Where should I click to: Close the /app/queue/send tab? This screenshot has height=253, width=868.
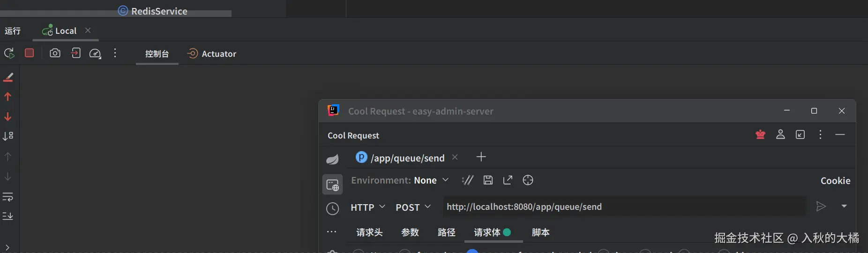coord(455,157)
